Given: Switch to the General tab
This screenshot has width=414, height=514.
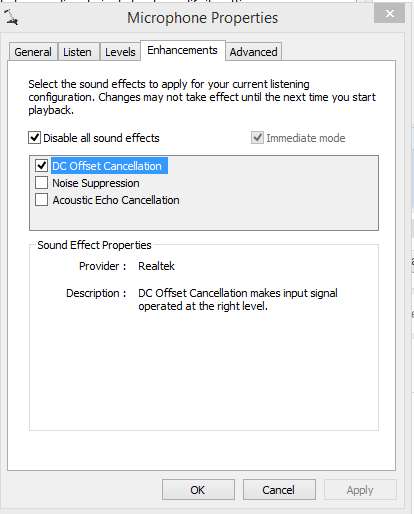Looking at the screenshot, I should tap(33, 52).
